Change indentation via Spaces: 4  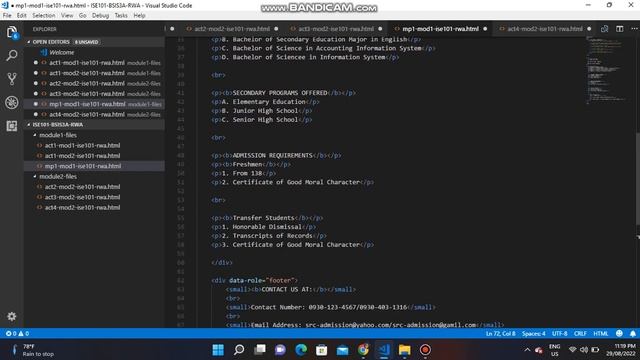click(533, 333)
